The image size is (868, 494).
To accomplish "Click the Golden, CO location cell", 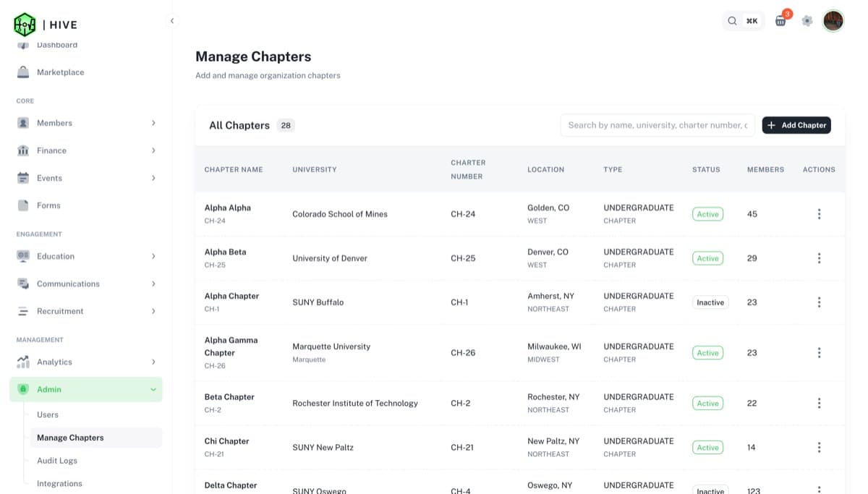I will [548, 208].
